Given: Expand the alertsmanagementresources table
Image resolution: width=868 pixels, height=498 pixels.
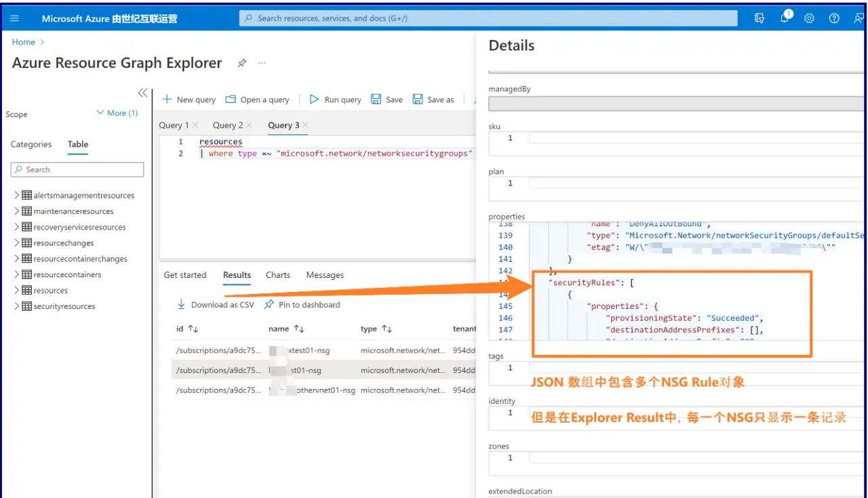Looking at the screenshot, I should tap(17, 195).
